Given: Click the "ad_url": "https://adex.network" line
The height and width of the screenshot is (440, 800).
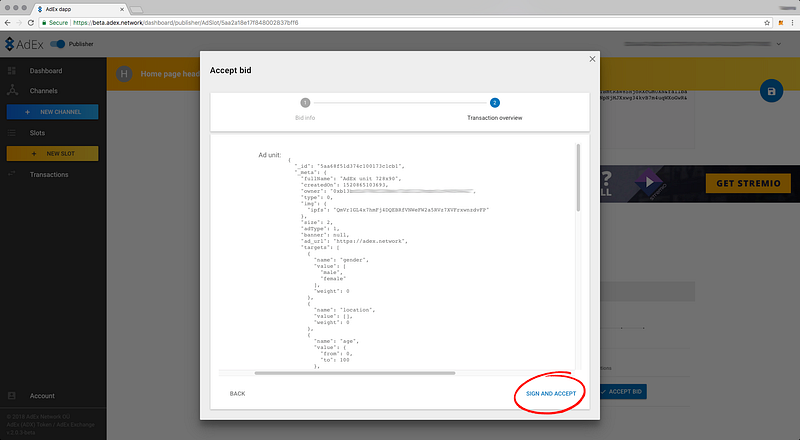Looking at the screenshot, I should coord(354,241).
